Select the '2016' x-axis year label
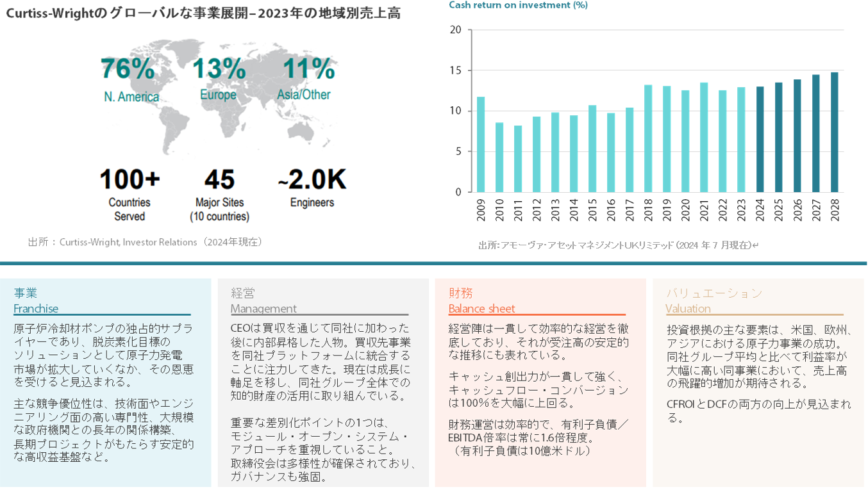Image resolution: width=868 pixels, height=490 pixels. (x=612, y=209)
